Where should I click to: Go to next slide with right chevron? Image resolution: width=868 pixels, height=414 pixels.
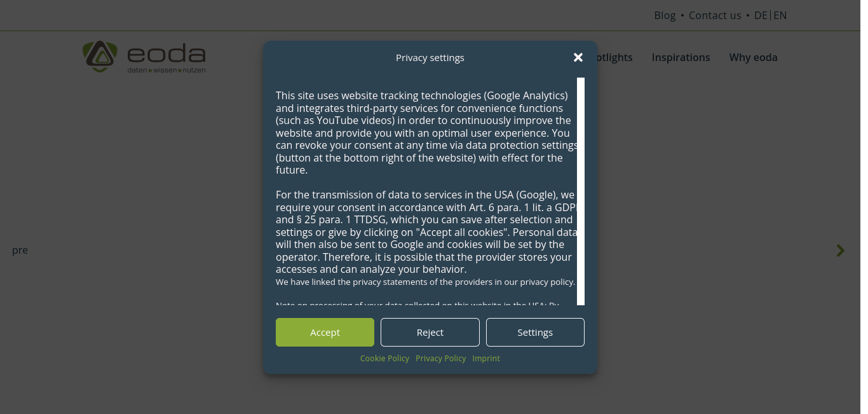pyautogui.click(x=841, y=251)
